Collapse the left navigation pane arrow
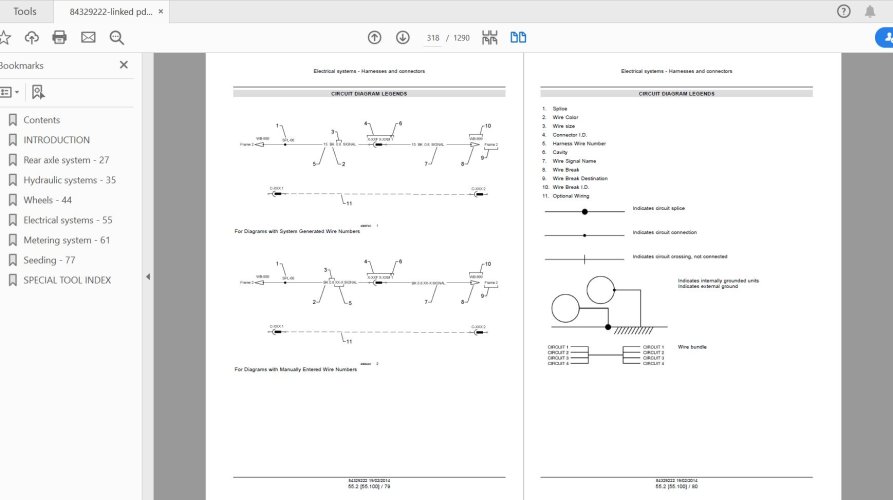Image resolution: width=893 pixels, height=500 pixels. pyautogui.click(x=148, y=277)
